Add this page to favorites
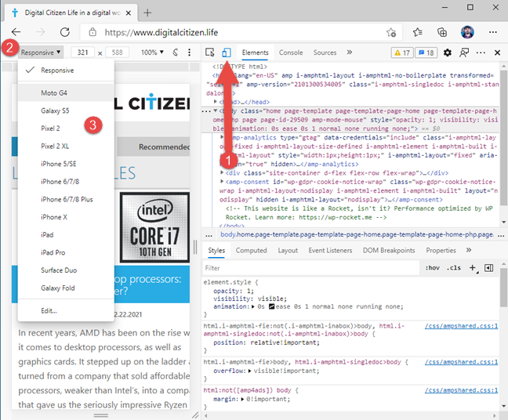 click(x=391, y=32)
